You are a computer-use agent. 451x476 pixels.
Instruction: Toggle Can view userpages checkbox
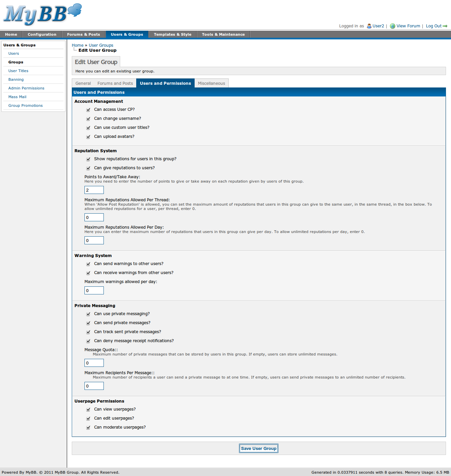tap(88, 410)
